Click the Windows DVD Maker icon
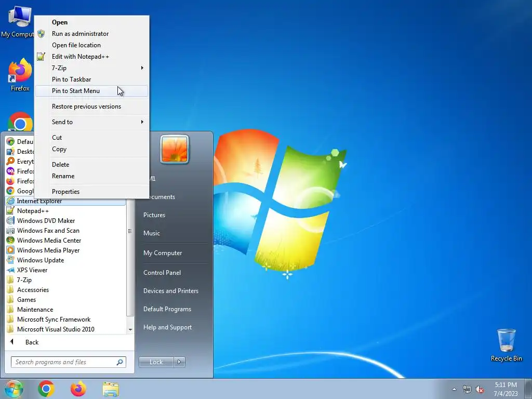 coord(10,220)
